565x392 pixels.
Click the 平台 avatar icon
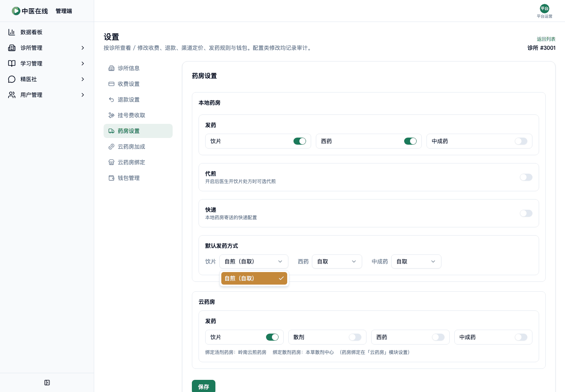(x=545, y=9)
